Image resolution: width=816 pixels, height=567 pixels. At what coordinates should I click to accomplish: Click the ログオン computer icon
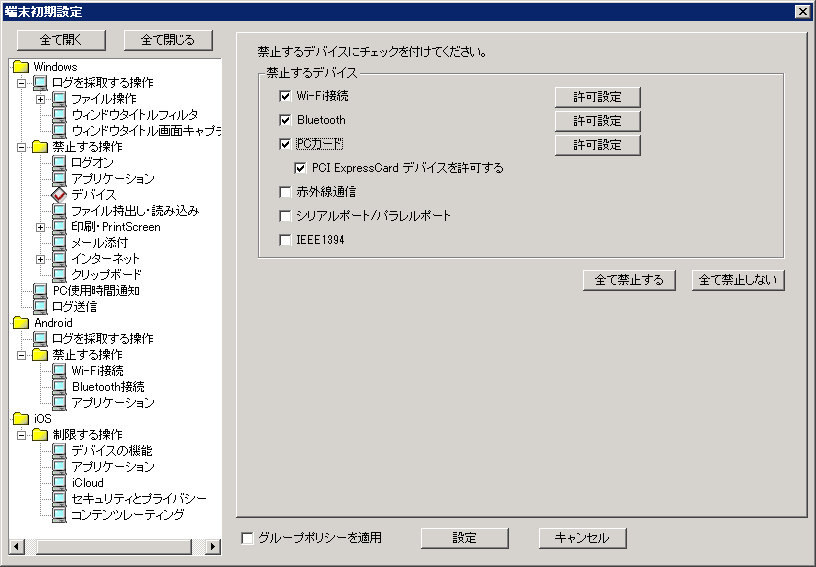tap(59, 163)
